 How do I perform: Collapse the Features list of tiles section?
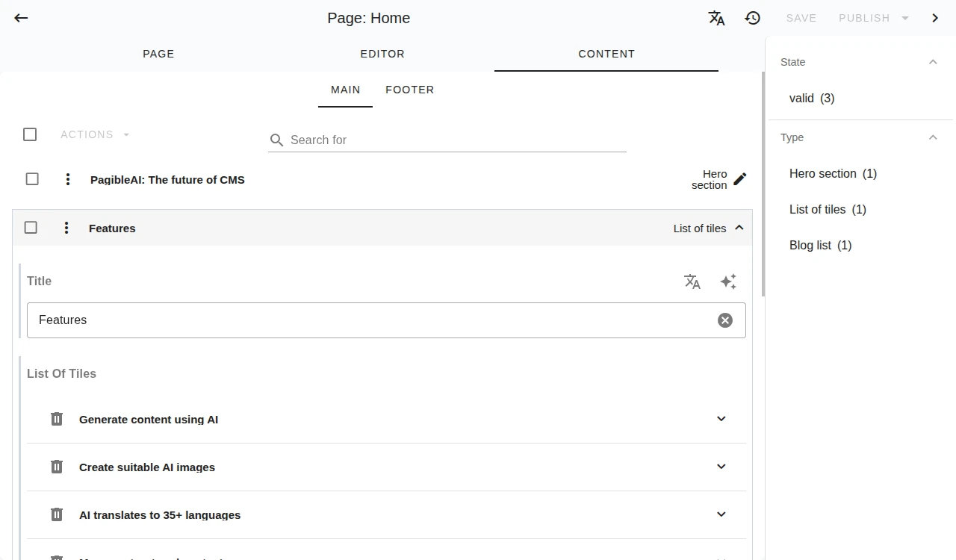click(x=739, y=228)
